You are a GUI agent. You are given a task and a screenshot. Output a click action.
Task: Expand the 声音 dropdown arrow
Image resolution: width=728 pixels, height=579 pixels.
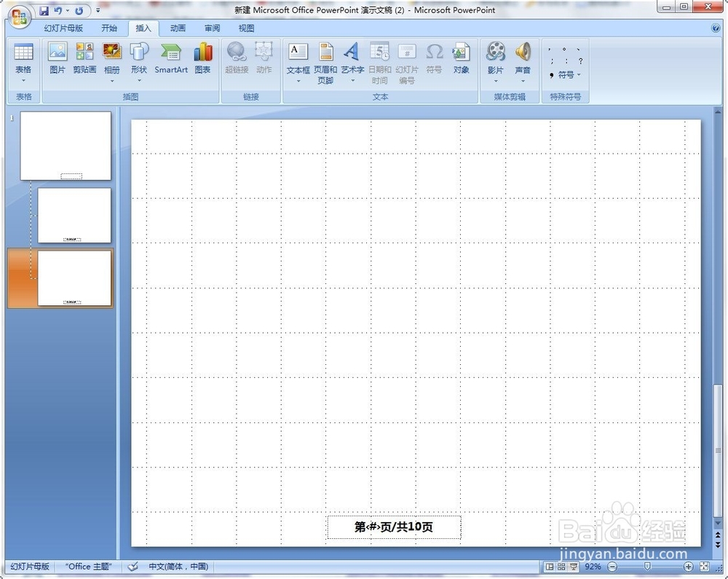(523, 81)
